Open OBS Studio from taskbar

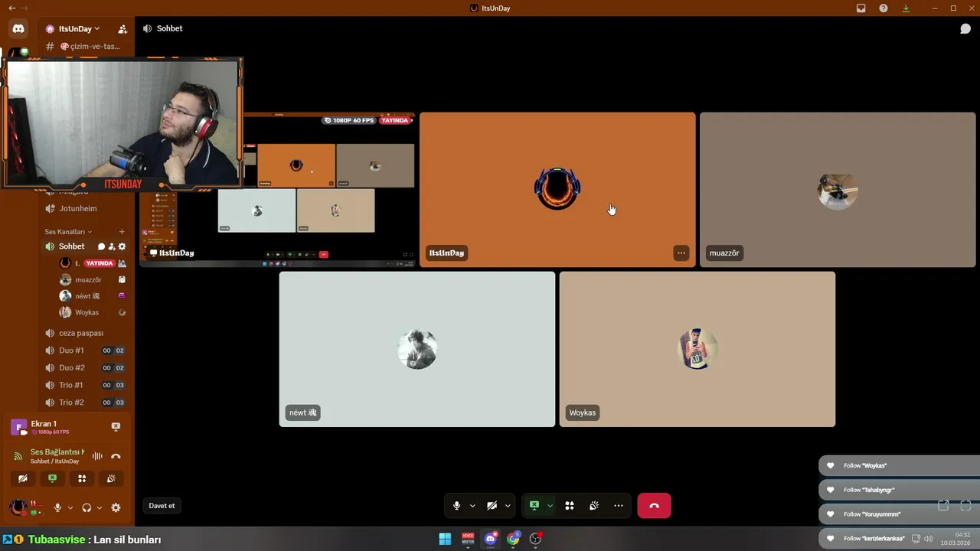point(536,539)
